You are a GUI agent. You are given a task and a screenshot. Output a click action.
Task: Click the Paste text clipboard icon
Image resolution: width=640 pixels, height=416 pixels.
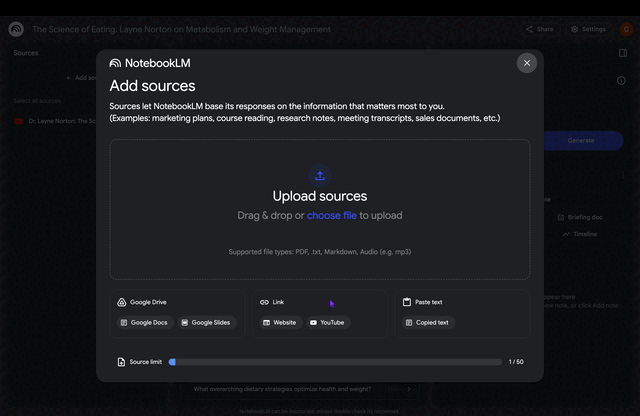(407, 302)
